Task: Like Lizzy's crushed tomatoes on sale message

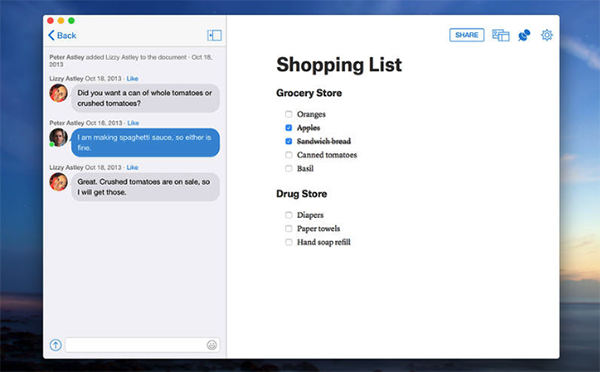Action: 132,167
